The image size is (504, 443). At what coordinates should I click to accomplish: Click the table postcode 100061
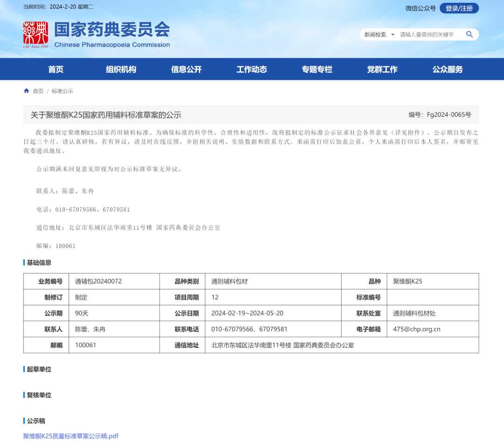(x=114, y=345)
